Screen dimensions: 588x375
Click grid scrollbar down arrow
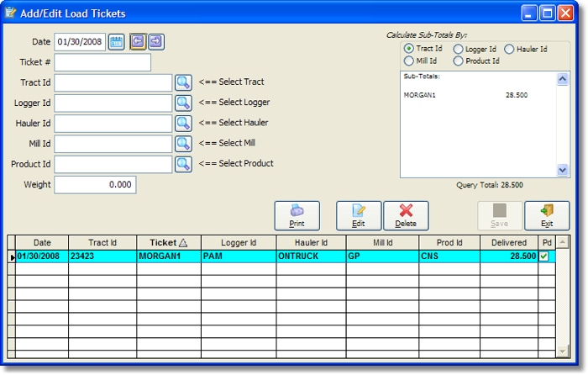tap(562, 351)
